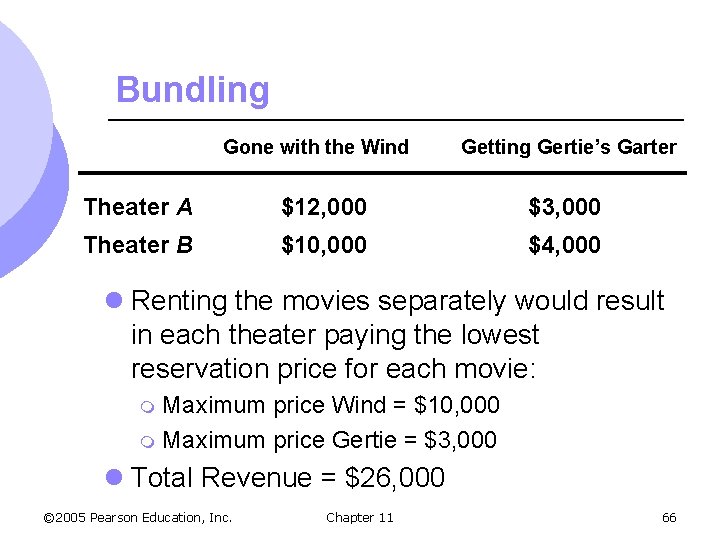Click the slide number 66
Viewport: 720px width, 540px height.
coord(669,518)
